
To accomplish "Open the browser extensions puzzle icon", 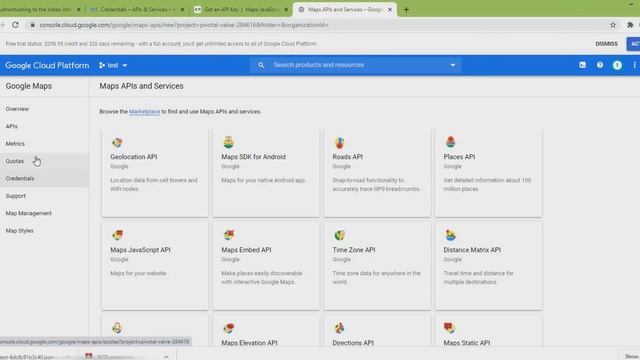I will pyautogui.click(x=630, y=25).
